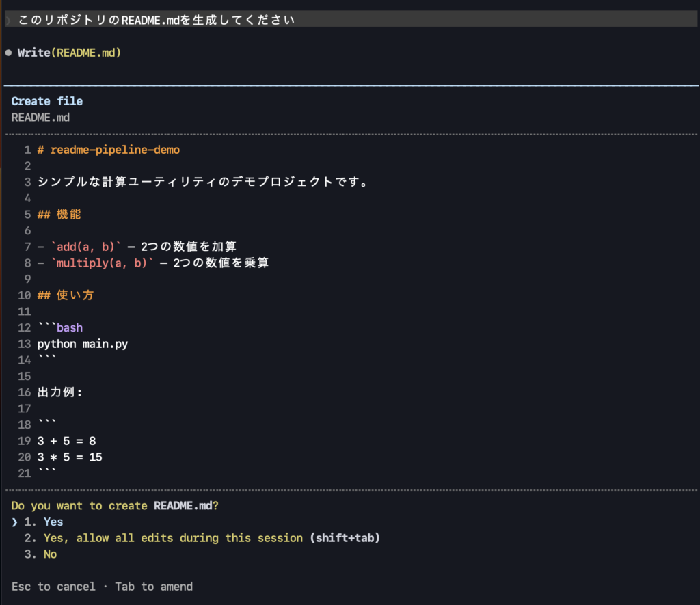Screen dimensions: 700x605
Task: Click the prompt chevron at the top input line
Action: [8, 20]
